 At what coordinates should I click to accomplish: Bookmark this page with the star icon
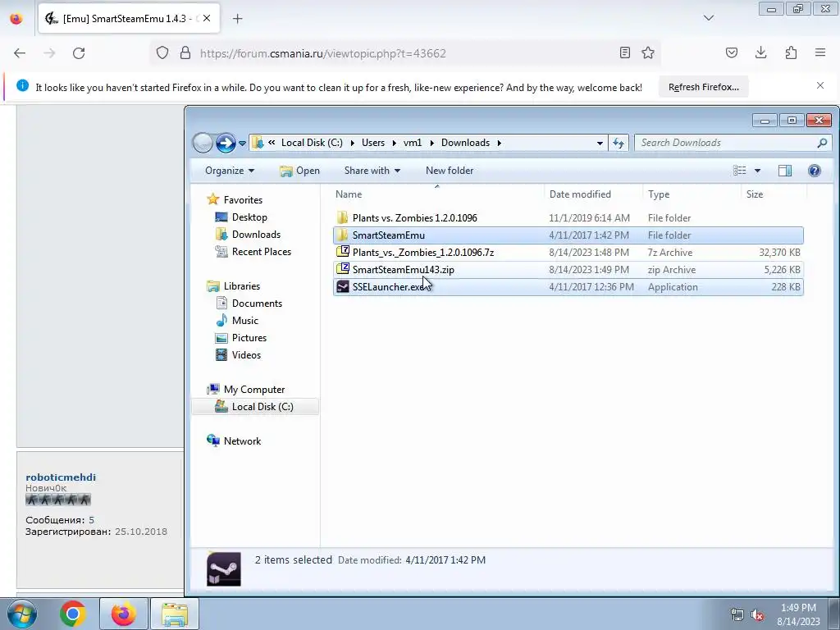point(648,52)
